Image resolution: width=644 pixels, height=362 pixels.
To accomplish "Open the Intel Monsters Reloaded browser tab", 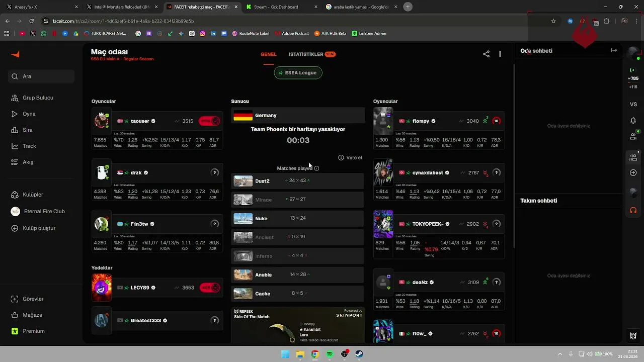I will click(121, 7).
